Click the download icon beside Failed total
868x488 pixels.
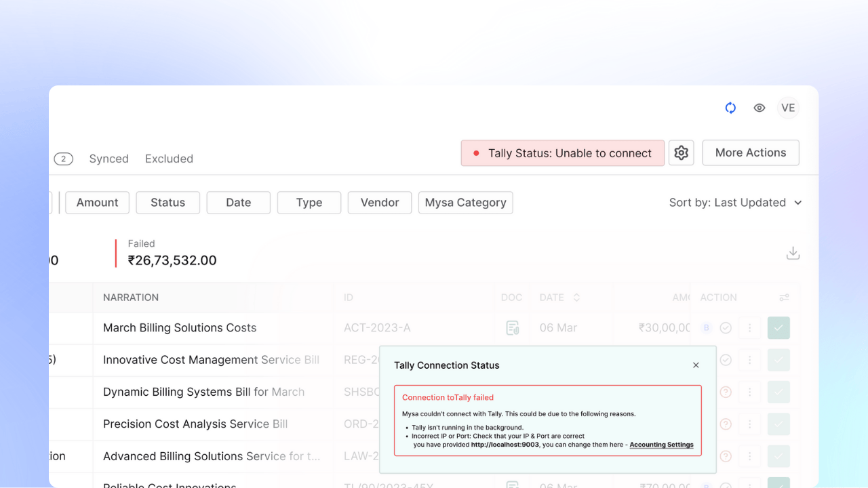pos(793,253)
